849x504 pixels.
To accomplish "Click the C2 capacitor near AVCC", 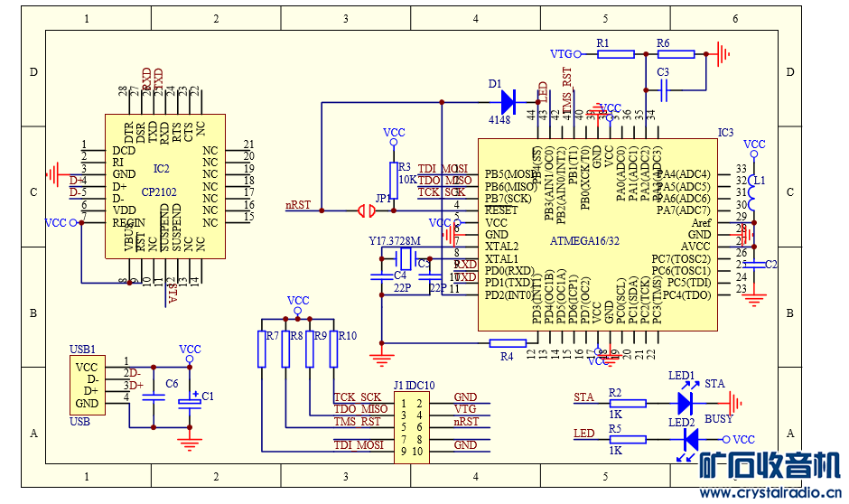I will point(754,264).
